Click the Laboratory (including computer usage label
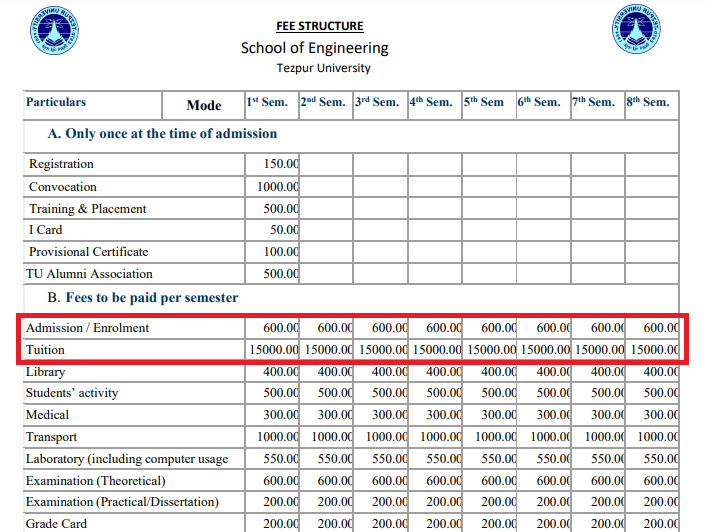 tap(127, 459)
